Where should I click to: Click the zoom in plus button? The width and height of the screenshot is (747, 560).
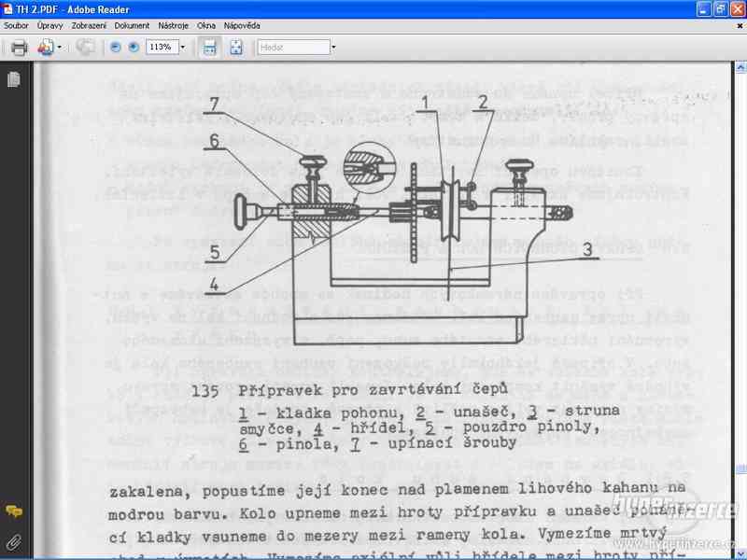(134, 47)
